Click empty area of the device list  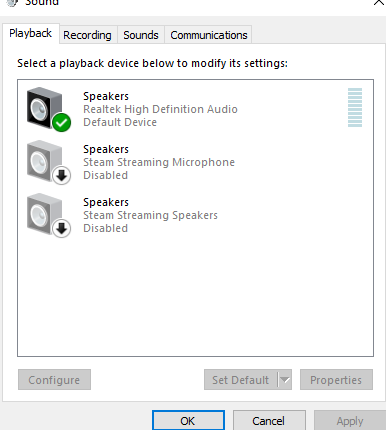pyautogui.click(x=195, y=297)
